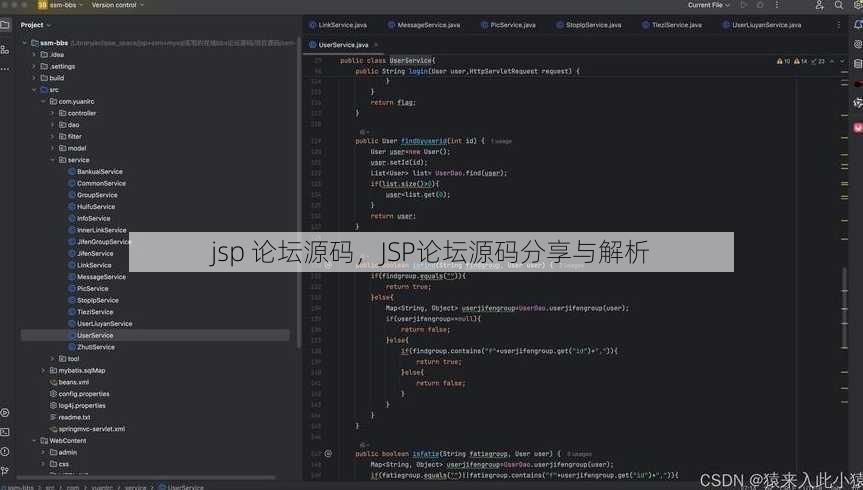Expand the admin folder
This screenshot has width=863, height=490.
pos(43,452)
